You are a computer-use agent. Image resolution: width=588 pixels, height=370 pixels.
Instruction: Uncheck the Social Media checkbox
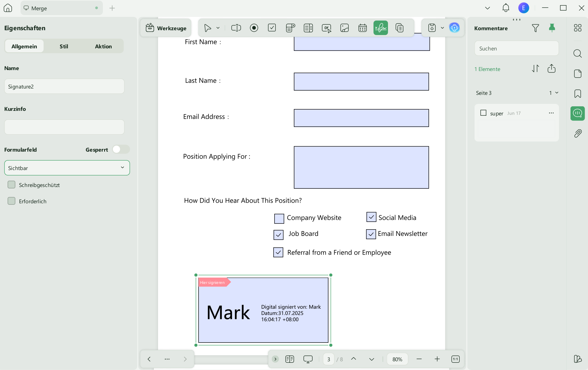point(371,217)
